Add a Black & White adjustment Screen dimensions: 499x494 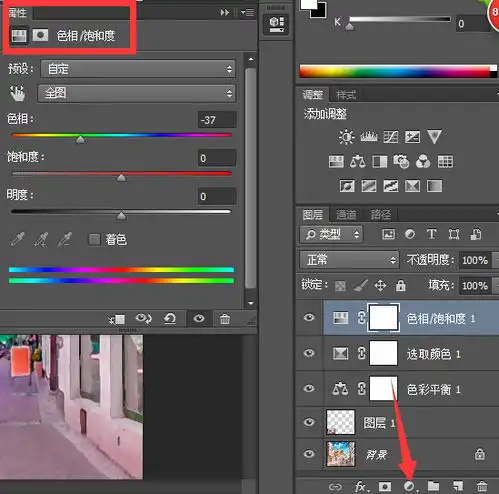(x=380, y=162)
